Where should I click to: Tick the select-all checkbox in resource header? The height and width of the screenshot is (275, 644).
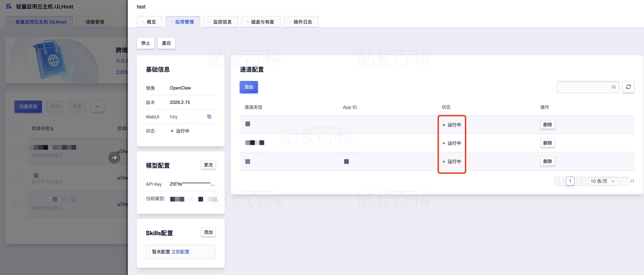[x=17, y=128]
